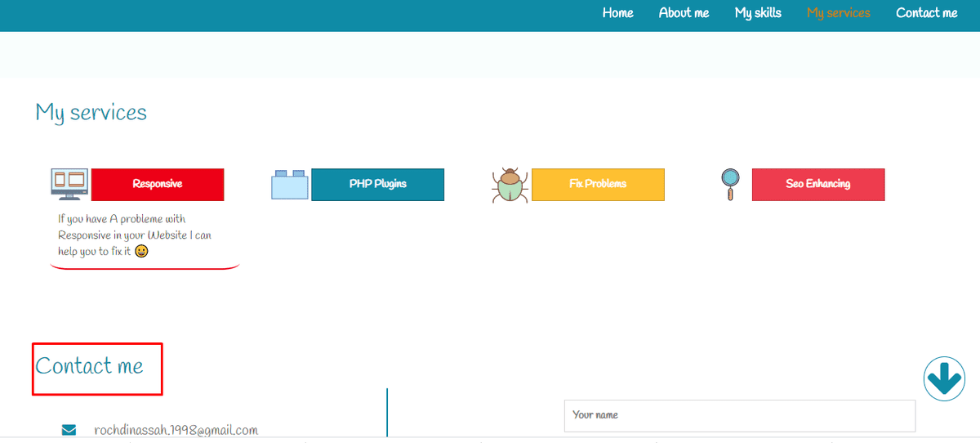Open the yellow Fix Problems button
Viewport: 980px width, 443px height.
click(x=598, y=185)
